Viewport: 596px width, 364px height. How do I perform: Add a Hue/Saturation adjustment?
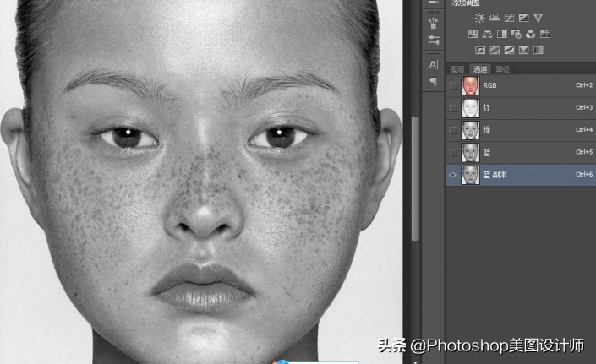tap(473, 34)
